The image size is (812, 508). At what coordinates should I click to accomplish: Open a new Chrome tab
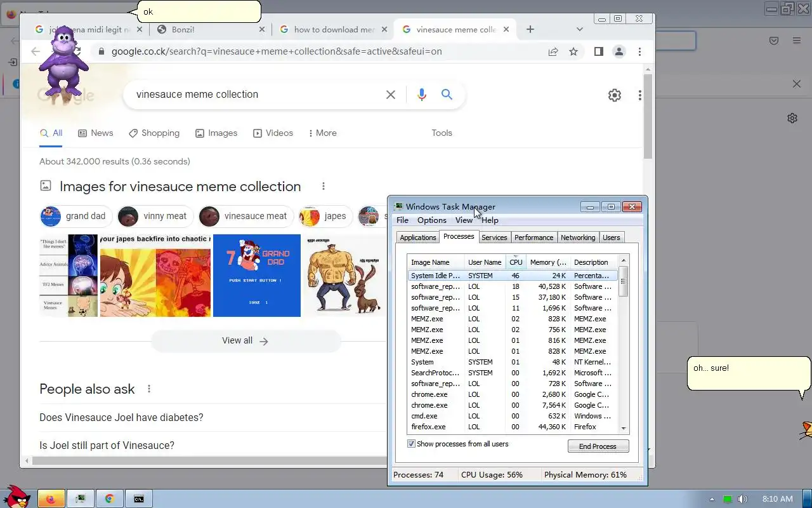click(530, 29)
